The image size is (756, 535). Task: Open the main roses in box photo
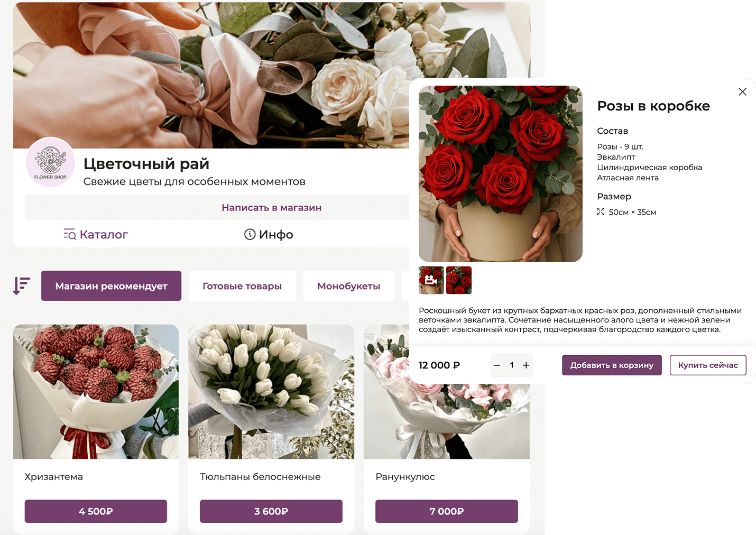[501, 174]
